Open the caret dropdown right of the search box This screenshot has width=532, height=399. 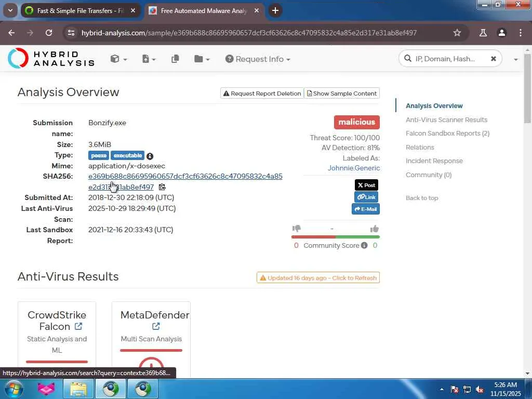(516, 59)
